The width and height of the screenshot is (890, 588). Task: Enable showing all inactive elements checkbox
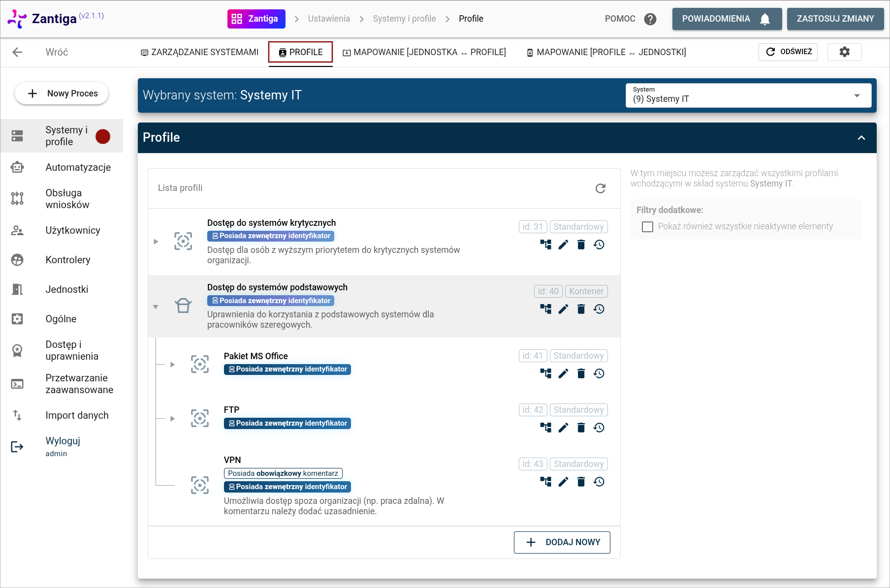point(647,226)
